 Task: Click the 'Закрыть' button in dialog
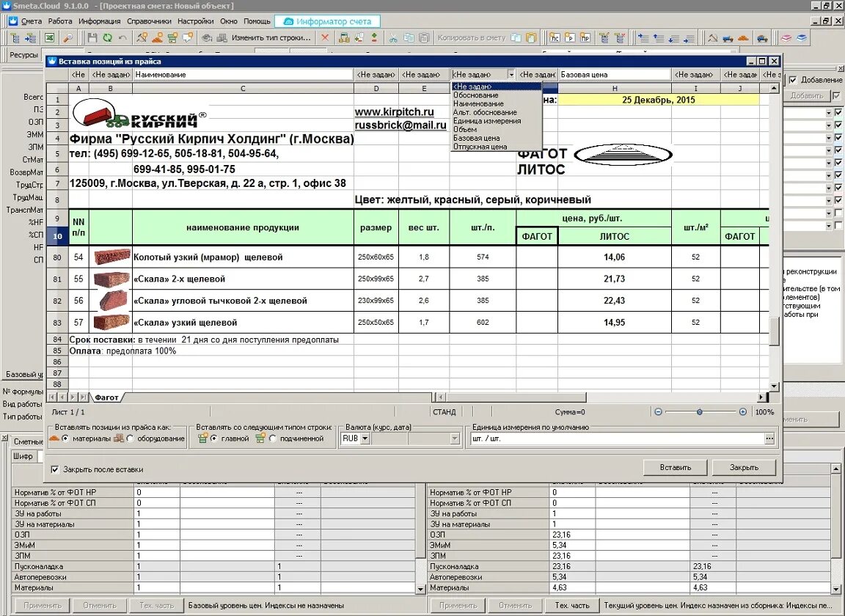pyautogui.click(x=744, y=467)
